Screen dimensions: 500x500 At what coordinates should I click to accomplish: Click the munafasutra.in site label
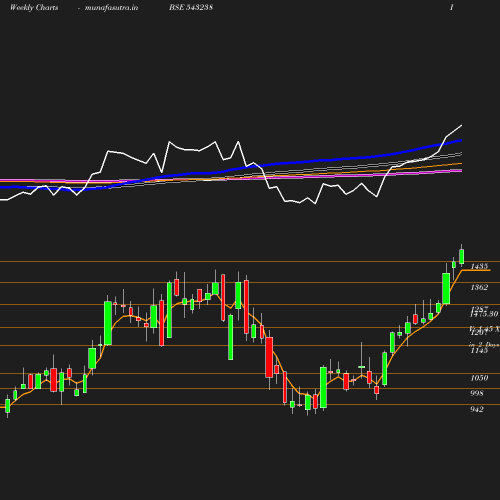[x=111, y=7]
